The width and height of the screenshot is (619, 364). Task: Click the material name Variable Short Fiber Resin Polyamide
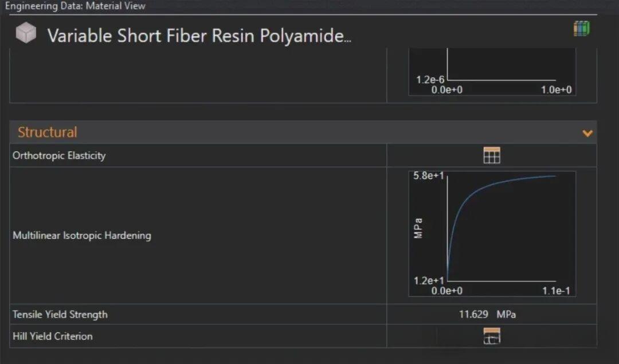click(199, 36)
